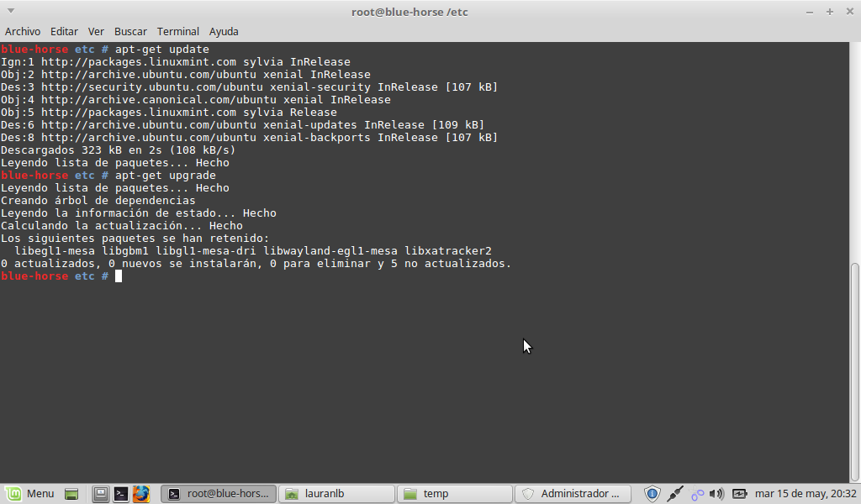
Task: Switch to Administrador window in taskbar
Action: [573, 494]
